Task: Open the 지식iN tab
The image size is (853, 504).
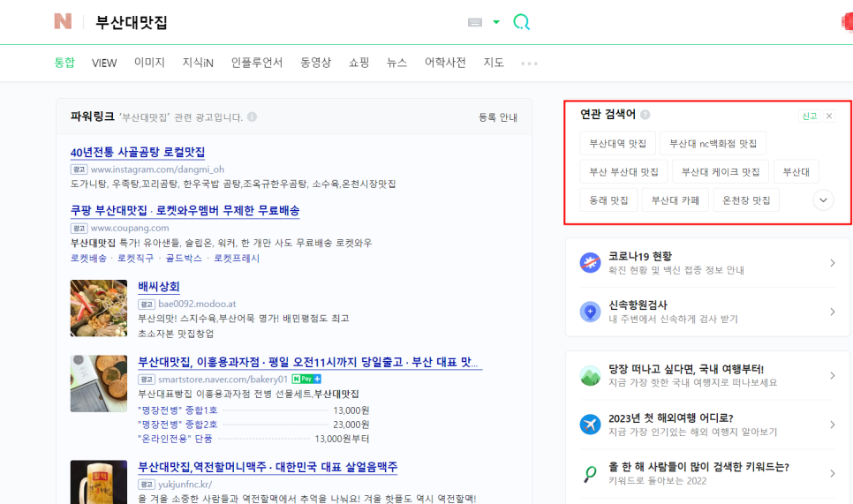Action: click(x=198, y=63)
